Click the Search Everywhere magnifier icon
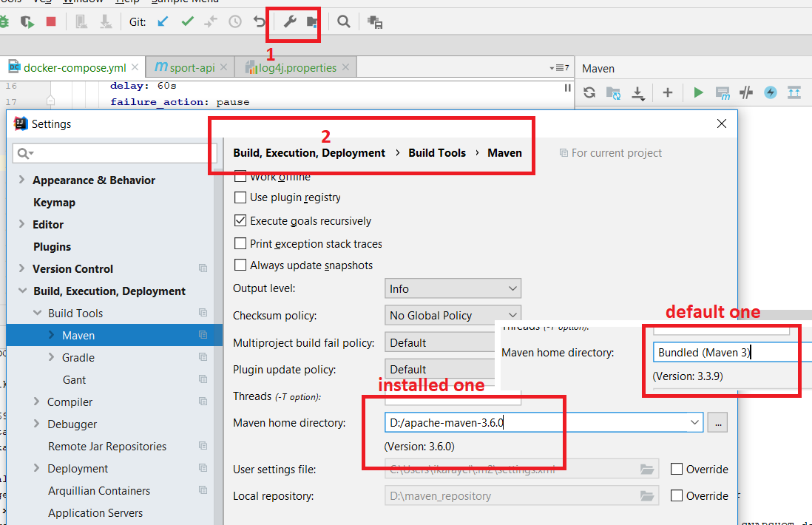Screen dimensions: 812x525 [343, 21]
